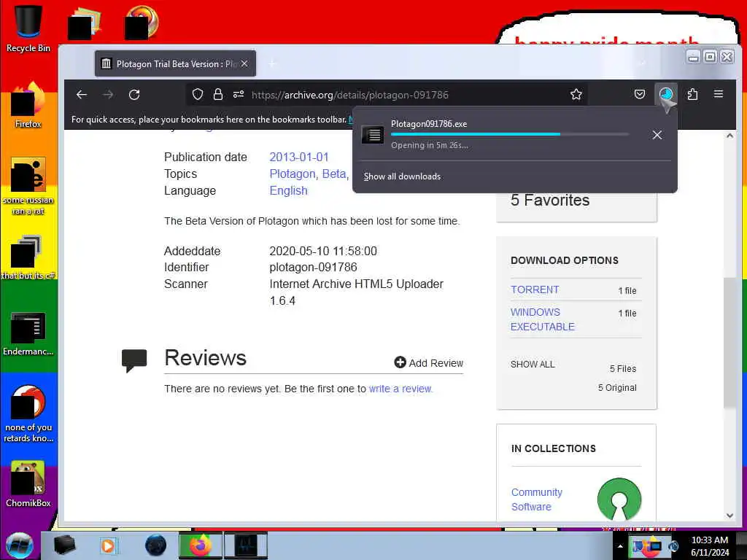Click the identifier text plotagon-091786

click(313, 267)
